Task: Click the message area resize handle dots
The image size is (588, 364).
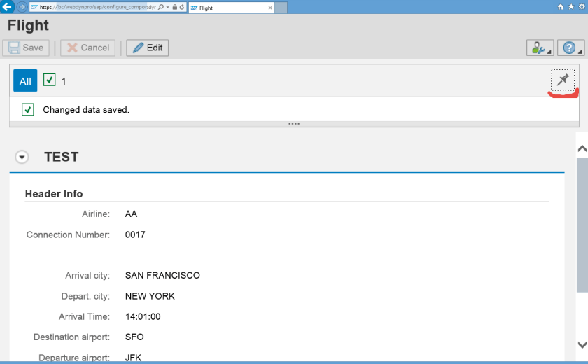Action: pyautogui.click(x=294, y=124)
